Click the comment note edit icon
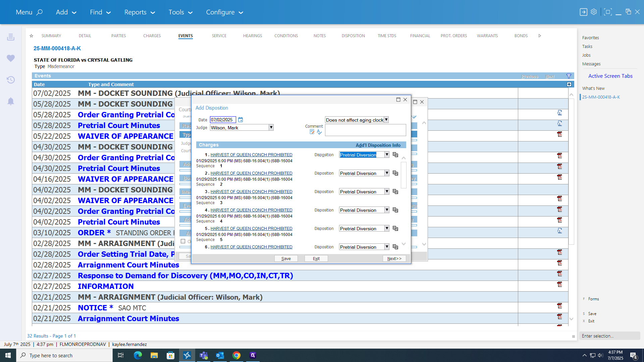This screenshot has height=362, width=644. tap(312, 132)
